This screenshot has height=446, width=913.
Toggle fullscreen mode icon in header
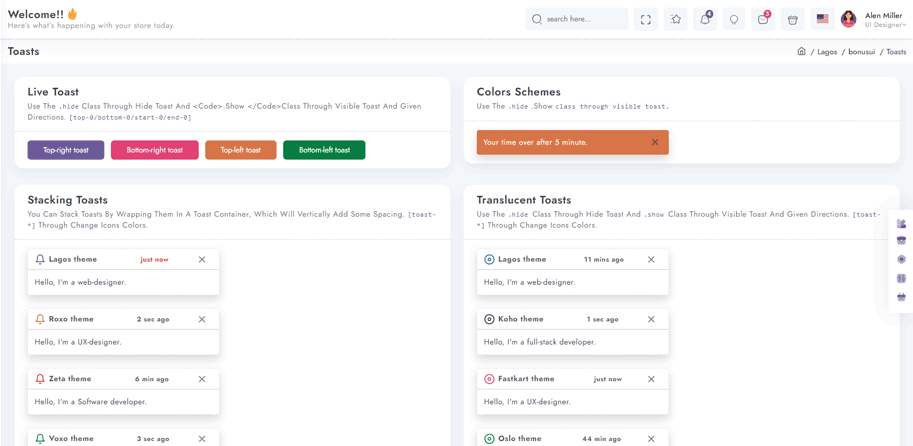tap(645, 19)
